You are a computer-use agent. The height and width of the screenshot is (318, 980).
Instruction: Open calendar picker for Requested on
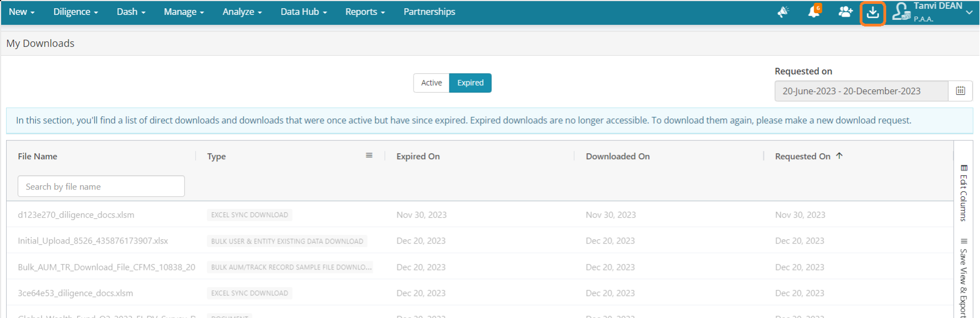pyautogui.click(x=960, y=91)
